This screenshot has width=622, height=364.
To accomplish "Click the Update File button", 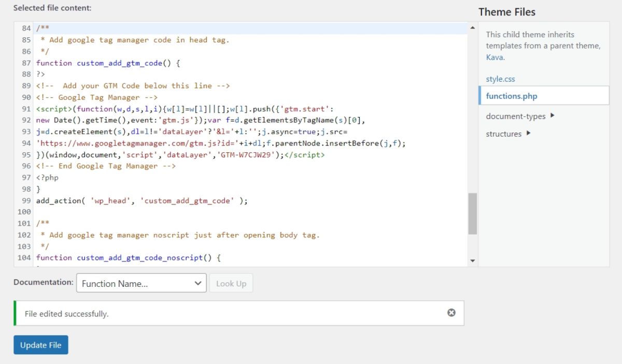I will point(41,345).
